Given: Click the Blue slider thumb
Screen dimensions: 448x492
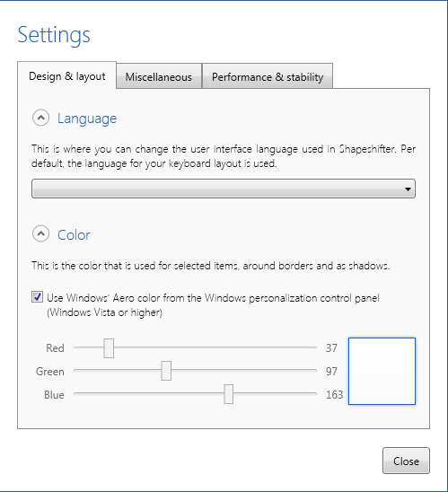Looking at the screenshot, I should [x=228, y=394].
